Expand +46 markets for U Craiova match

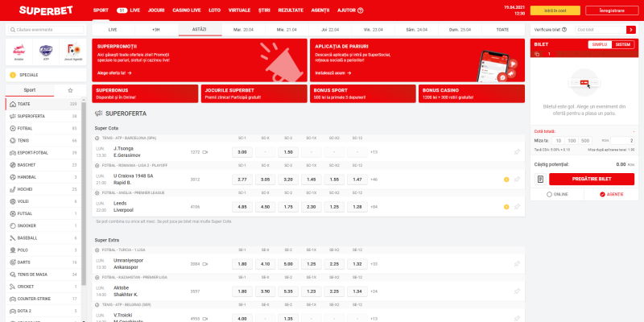pos(374,180)
